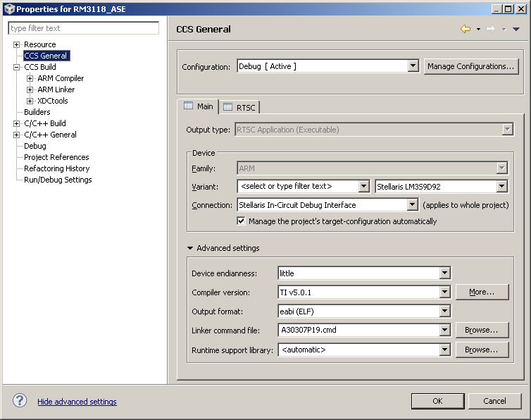
Task: Click the forward navigation arrow icon
Action: [x=491, y=29]
